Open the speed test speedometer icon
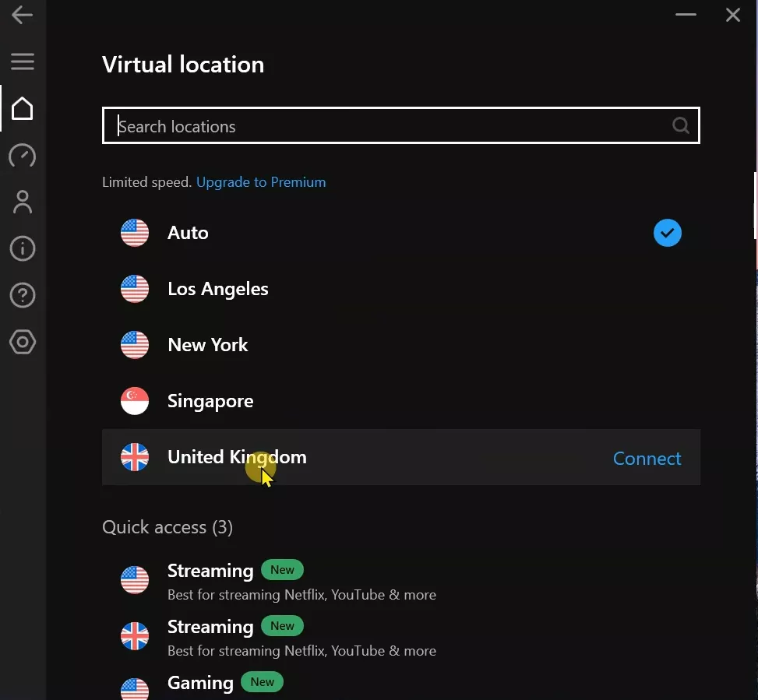Screen dimensions: 758x700 pyautogui.click(x=22, y=156)
